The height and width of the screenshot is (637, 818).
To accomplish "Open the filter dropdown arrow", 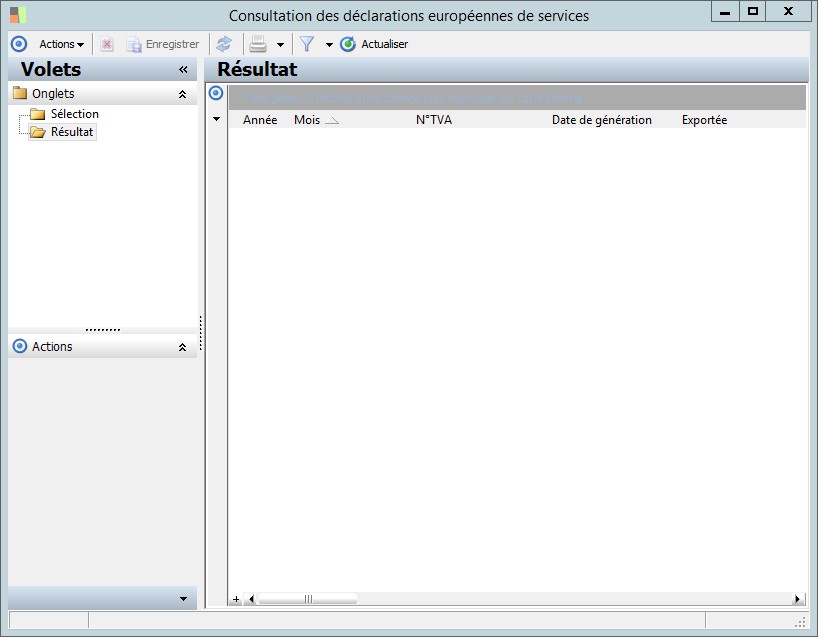I will click(329, 45).
